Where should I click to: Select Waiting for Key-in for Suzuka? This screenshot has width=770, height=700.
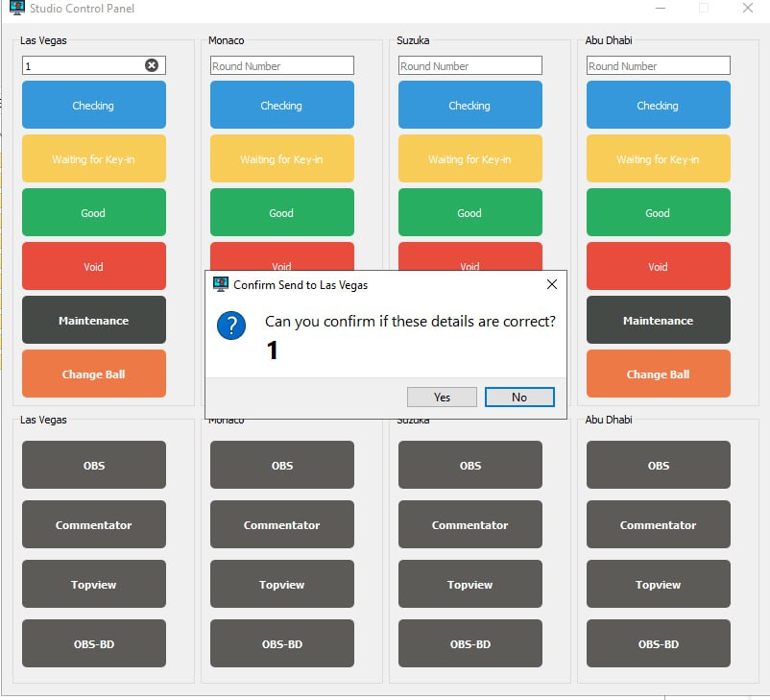coord(469,158)
